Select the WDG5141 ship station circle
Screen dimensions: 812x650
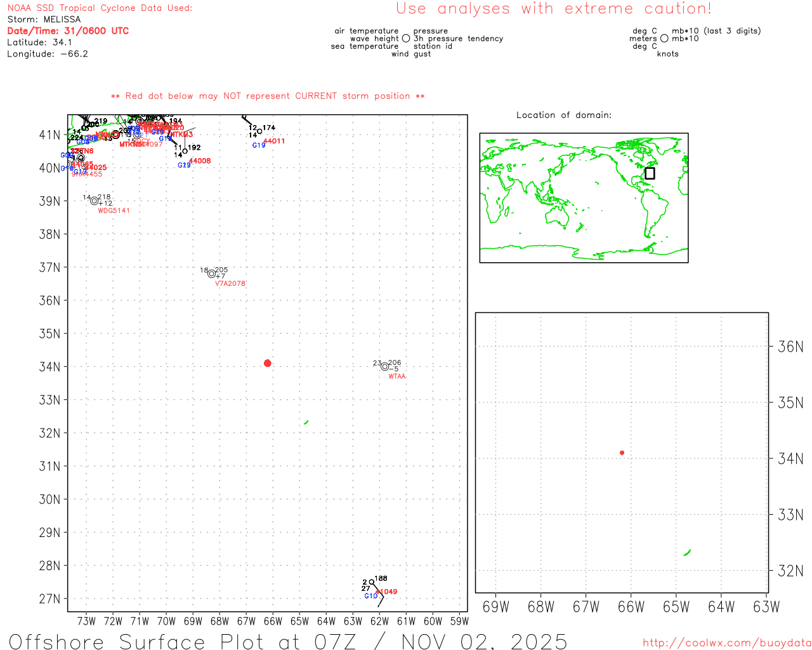pos(94,201)
